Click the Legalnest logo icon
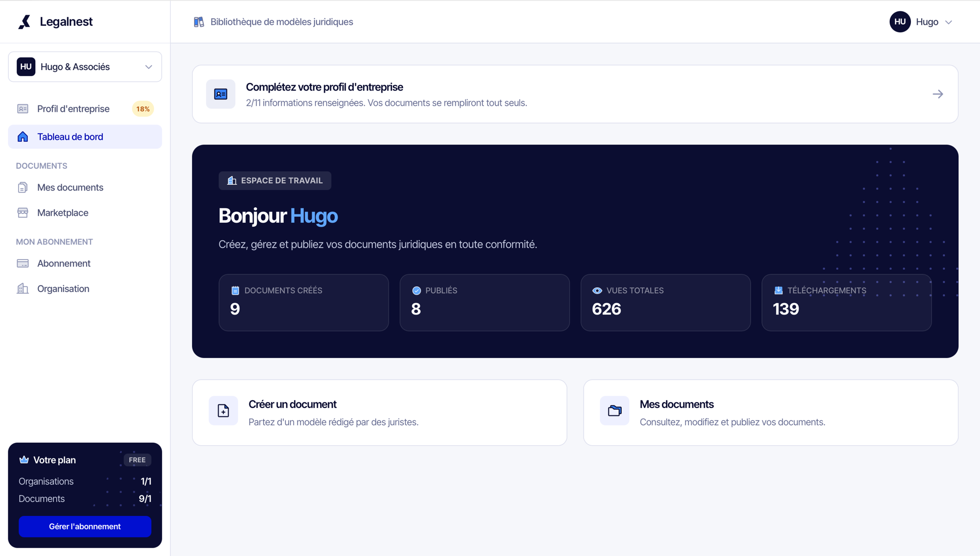Screen dimensions: 980x556 coord(24,22)
